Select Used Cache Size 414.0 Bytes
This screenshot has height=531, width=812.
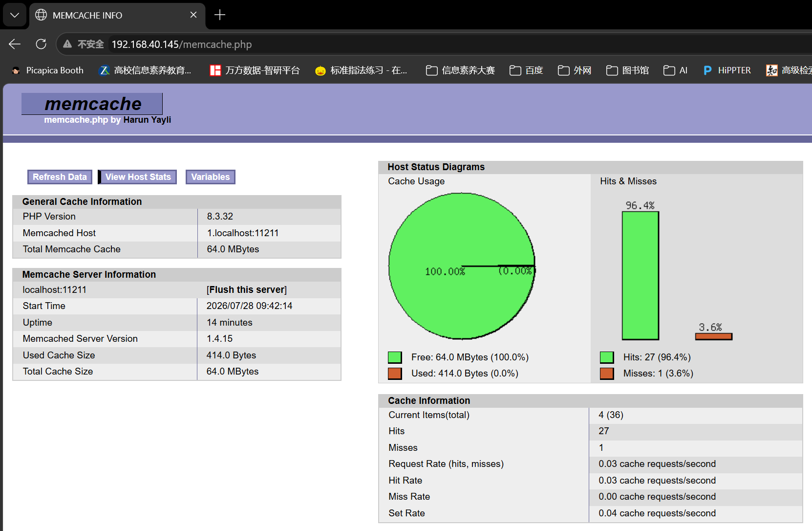tap(231, 355)
